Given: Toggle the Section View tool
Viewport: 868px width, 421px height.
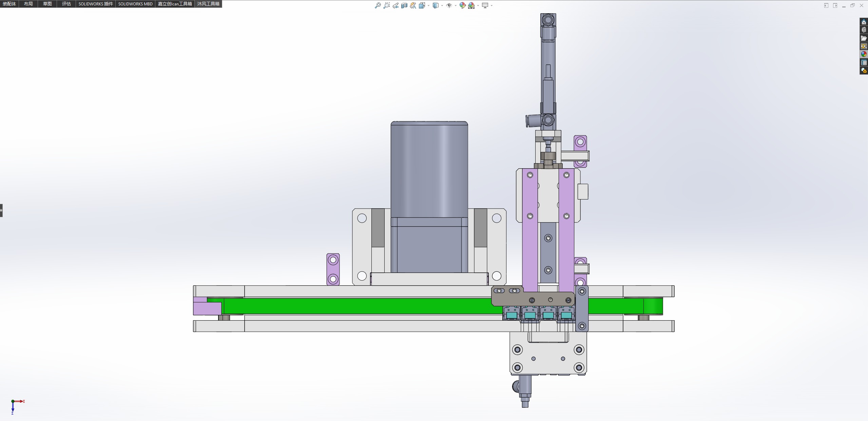Looking at the screenshot, I should pos(404,5).
